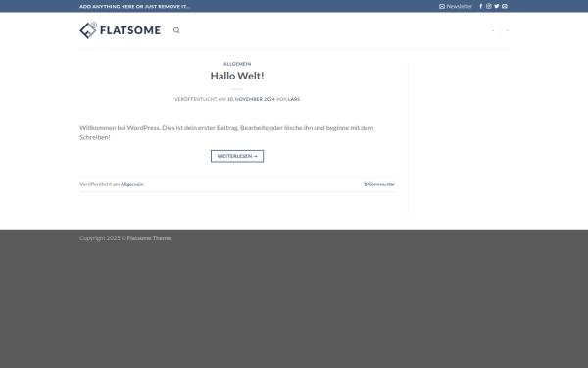The width and height of the screenshot is (588, 368).
Task: Open the Instagram social icon
Action: point(489,6)
